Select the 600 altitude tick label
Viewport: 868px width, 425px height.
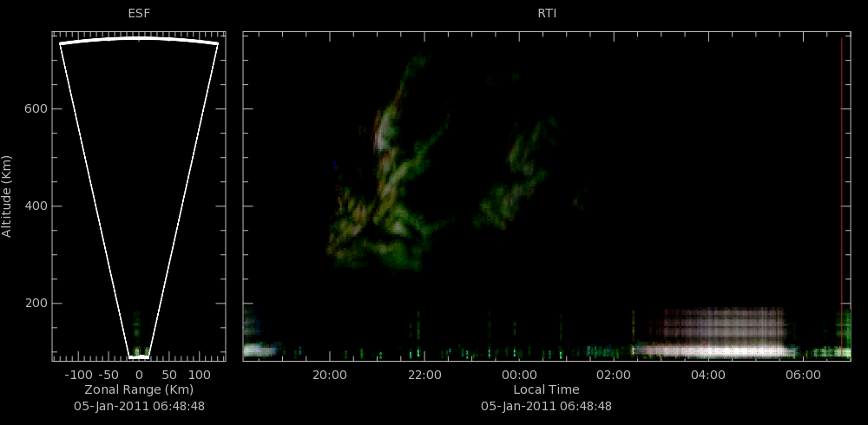tap(36, 109)
